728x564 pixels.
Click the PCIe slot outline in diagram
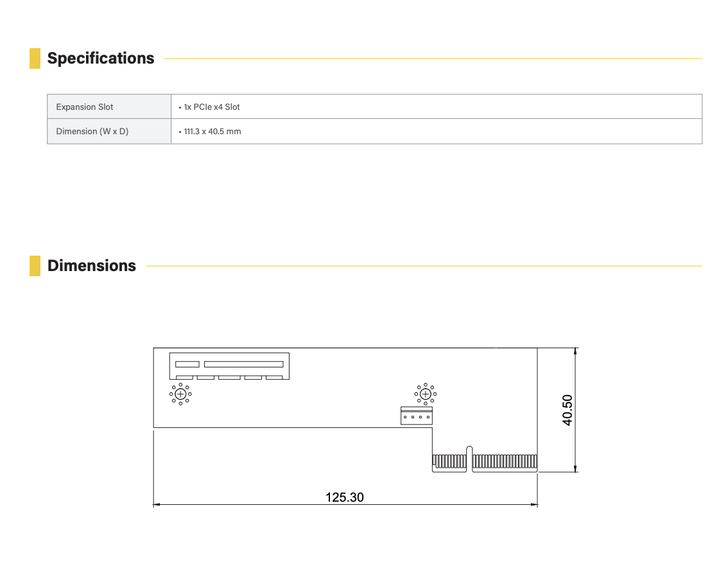(x=229, y=366)
